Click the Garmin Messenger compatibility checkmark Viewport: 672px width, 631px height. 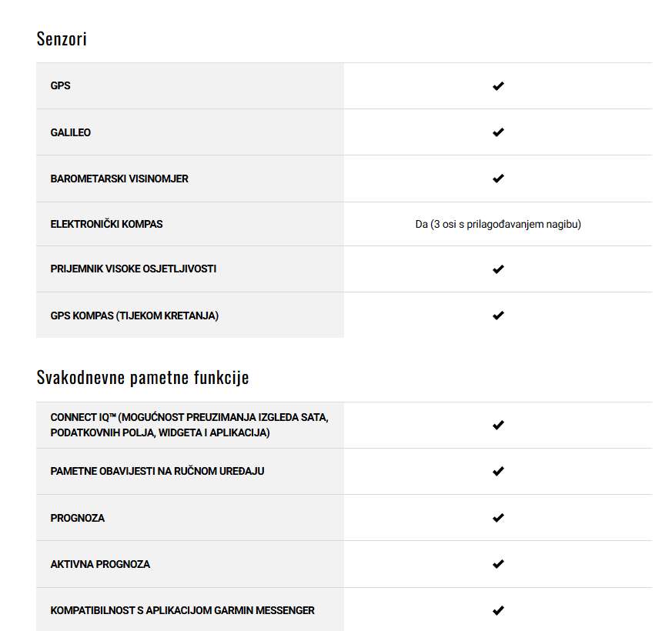(498, 610)
